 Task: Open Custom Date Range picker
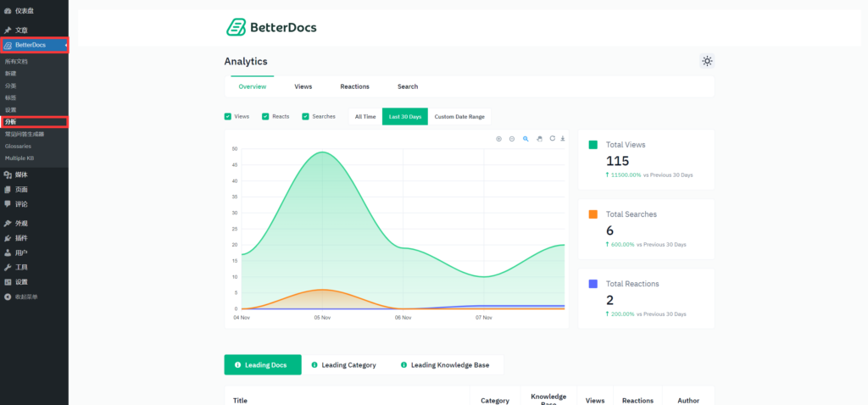[459, 117]
